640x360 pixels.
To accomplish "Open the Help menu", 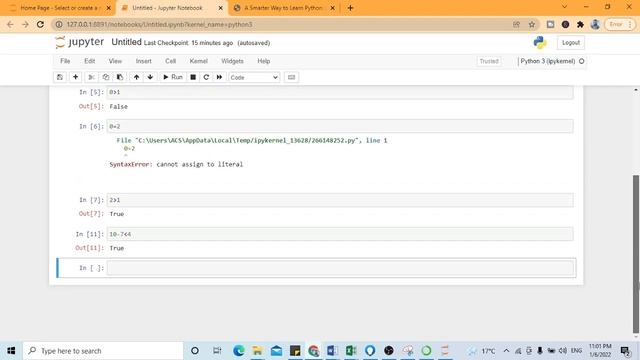I will [x=264, y=61].
